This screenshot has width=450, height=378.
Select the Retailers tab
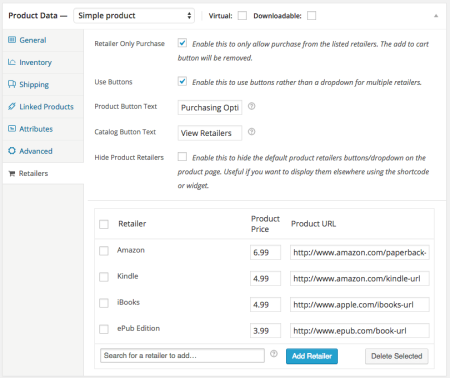[43, 173]
